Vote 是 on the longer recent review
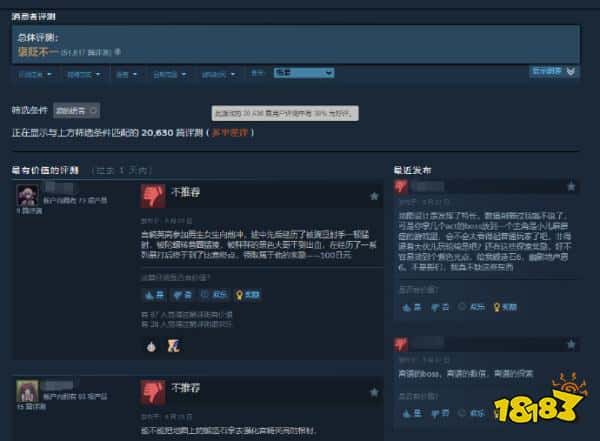This screenshot has height=441, width=600. (411, 307)
